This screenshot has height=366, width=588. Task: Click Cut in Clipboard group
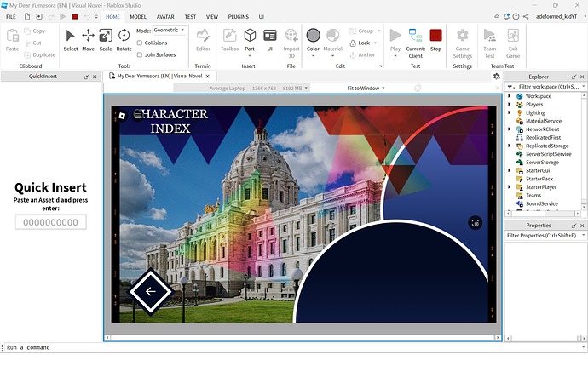tap(33, 43)
